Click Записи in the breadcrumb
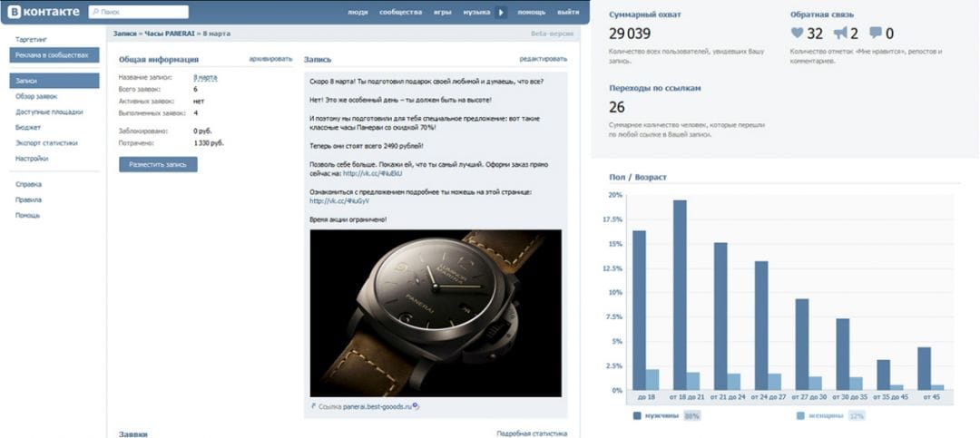 point(125,34)
